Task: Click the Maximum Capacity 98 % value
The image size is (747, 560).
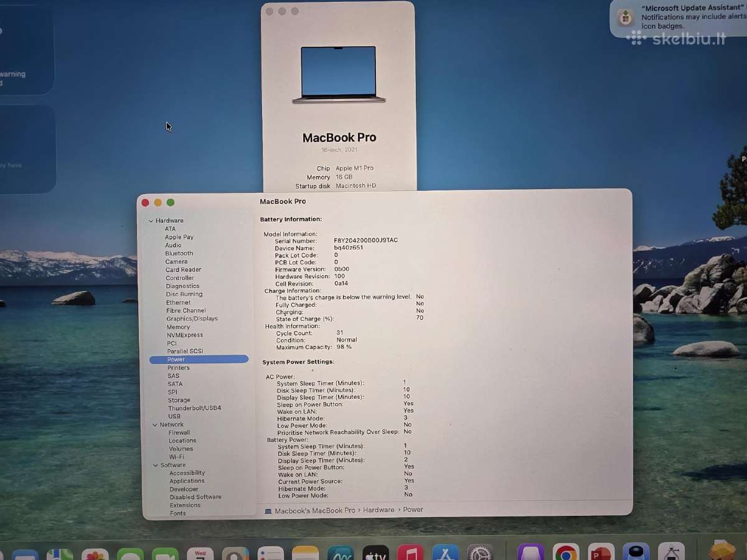Action: (344, 347)
